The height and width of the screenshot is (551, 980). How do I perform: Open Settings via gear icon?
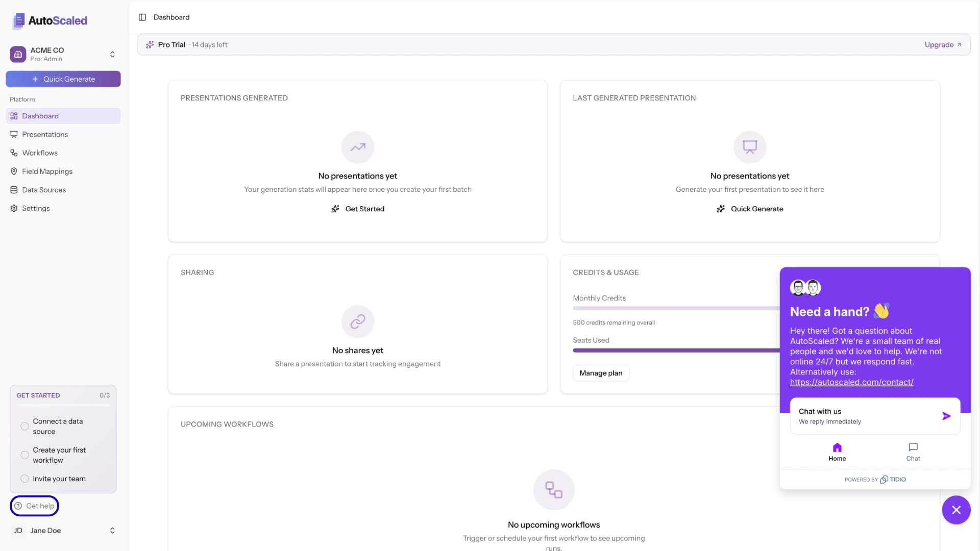14,208
